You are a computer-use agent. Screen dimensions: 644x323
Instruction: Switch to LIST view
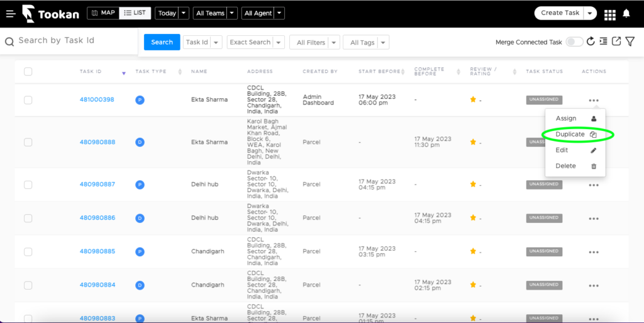135,13
